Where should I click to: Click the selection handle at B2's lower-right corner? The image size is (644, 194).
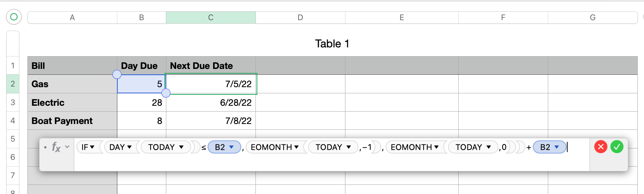point(166,93)
